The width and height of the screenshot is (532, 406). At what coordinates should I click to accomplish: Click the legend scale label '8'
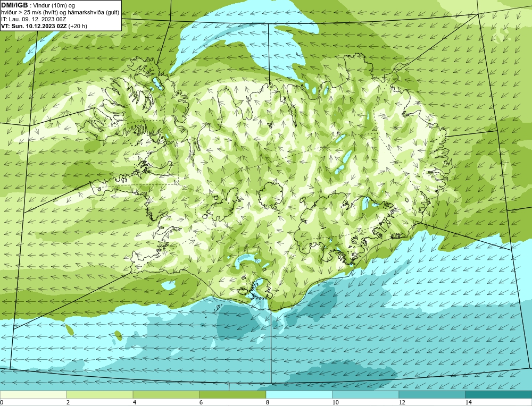click(x=268, y=402)
